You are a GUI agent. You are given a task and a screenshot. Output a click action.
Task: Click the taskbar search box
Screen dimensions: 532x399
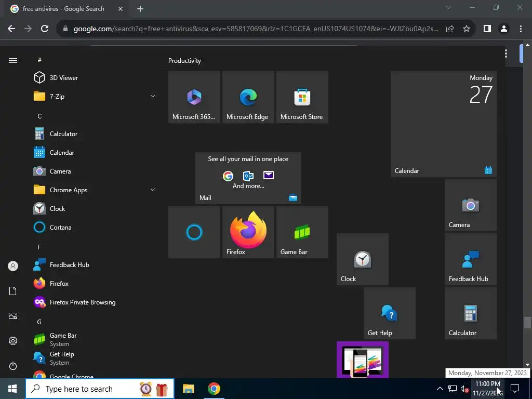(100, 389)
